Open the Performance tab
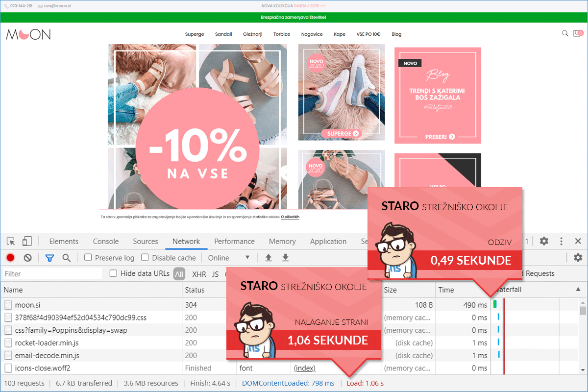Screen dimensions: 588x392 [x=234, y=241]
